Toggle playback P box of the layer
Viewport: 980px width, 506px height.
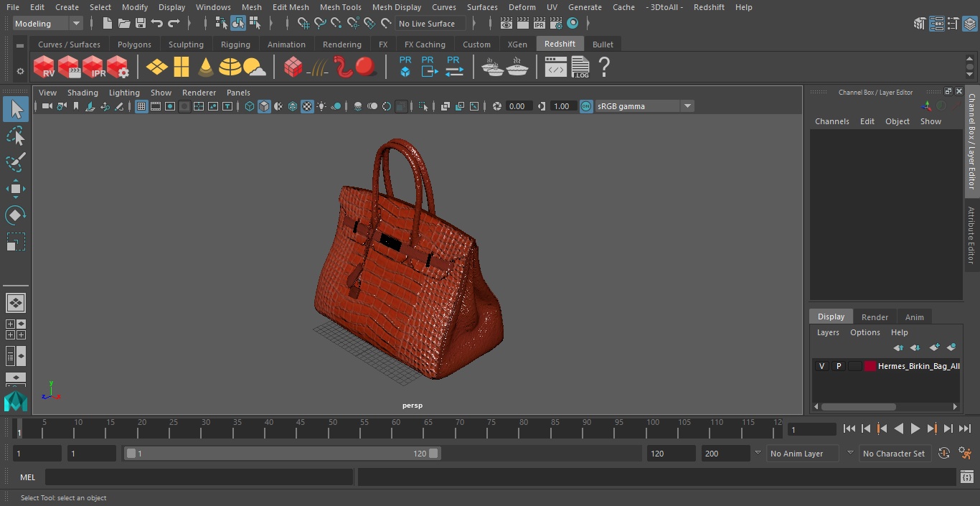pos(838,366)
